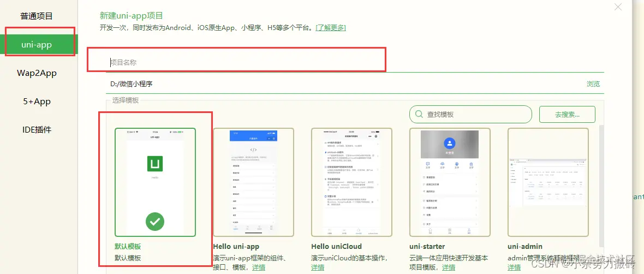Image resolution: width=644 pixels, height=274 pixels.
Task: Click the Hello uni-app title text
Action: [236, 247]
